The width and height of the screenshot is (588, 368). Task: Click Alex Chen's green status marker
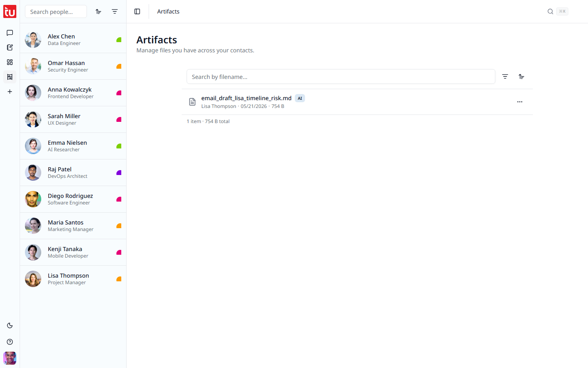[119, 40]
